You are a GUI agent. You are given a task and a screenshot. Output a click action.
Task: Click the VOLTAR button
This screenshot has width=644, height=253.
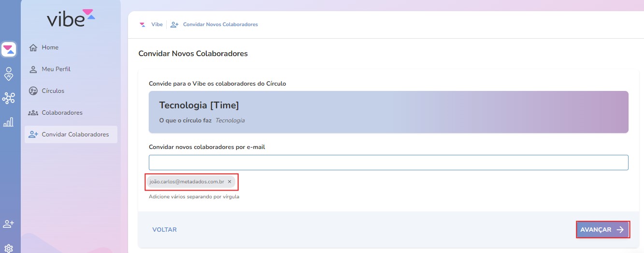pyautogui.click(x=164, y=230)
